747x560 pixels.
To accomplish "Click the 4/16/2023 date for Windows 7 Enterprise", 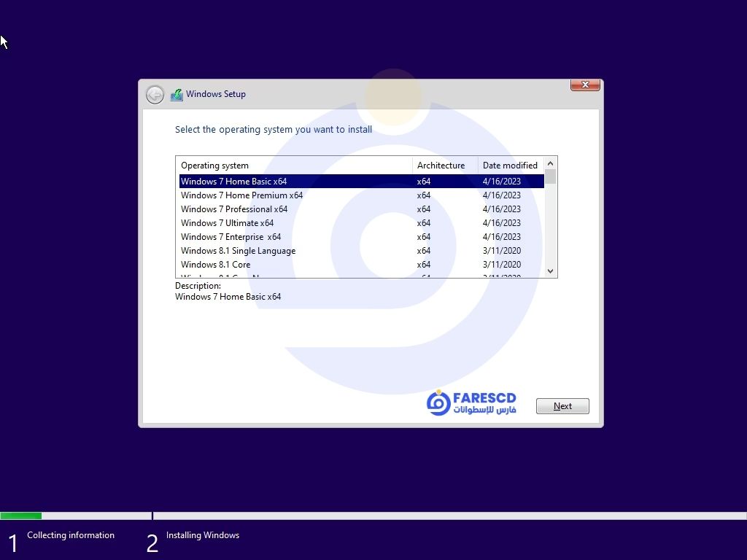I will point(502,237).
